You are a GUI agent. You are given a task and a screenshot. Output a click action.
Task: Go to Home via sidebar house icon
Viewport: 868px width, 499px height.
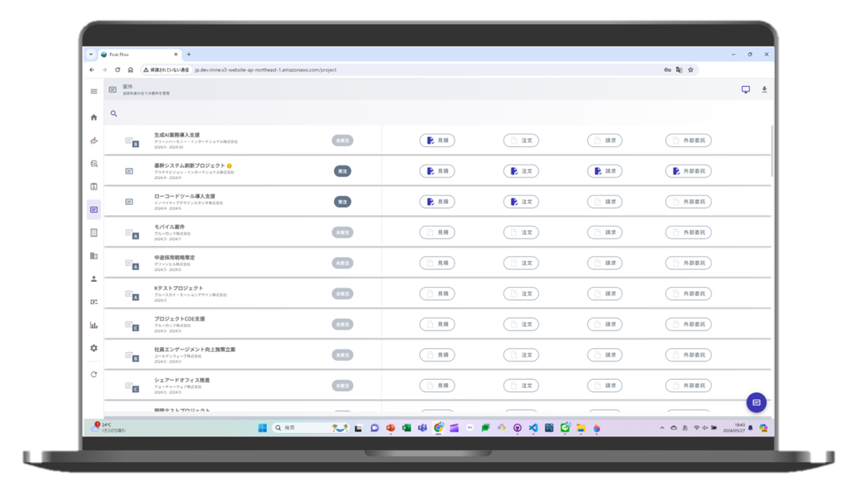click(x=94, y=117)
